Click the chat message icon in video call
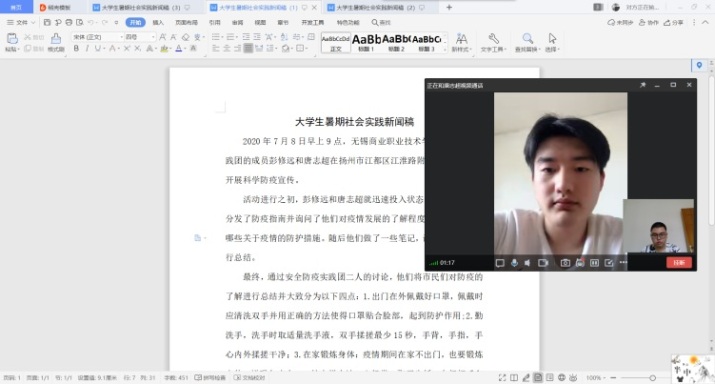This screenshot has width=715, height=384. coord(500,263)
